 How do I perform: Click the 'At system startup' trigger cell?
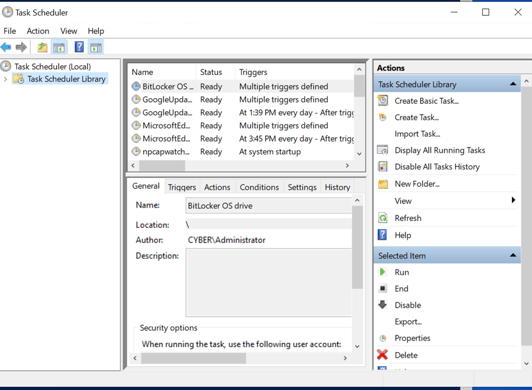270,152
